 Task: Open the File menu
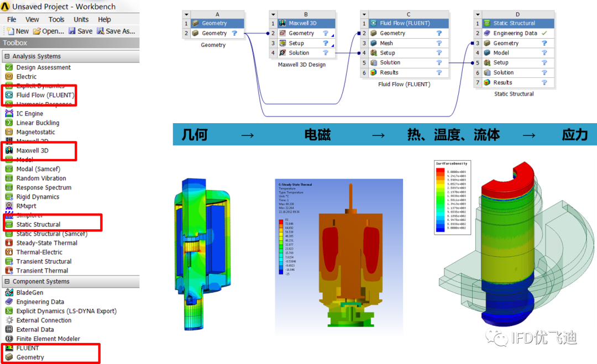pyautogui.click(x=12, y=19)
